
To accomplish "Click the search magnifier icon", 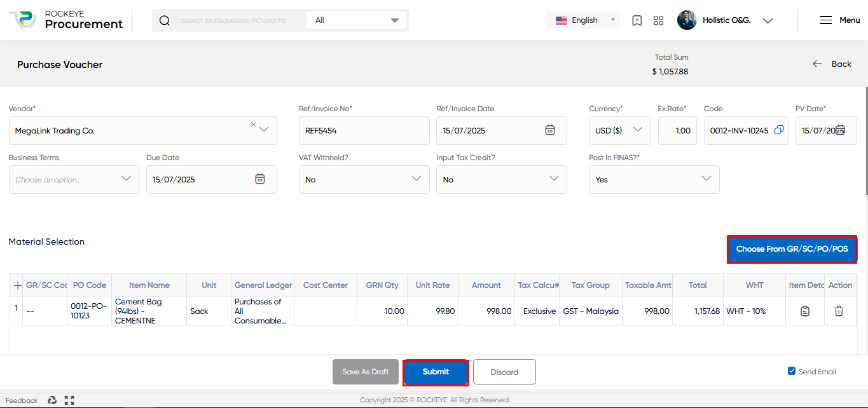I will (x=165, y=20).
